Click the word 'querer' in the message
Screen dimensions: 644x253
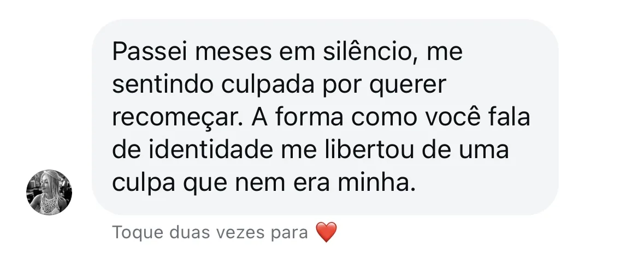click(x=407, y=86)
